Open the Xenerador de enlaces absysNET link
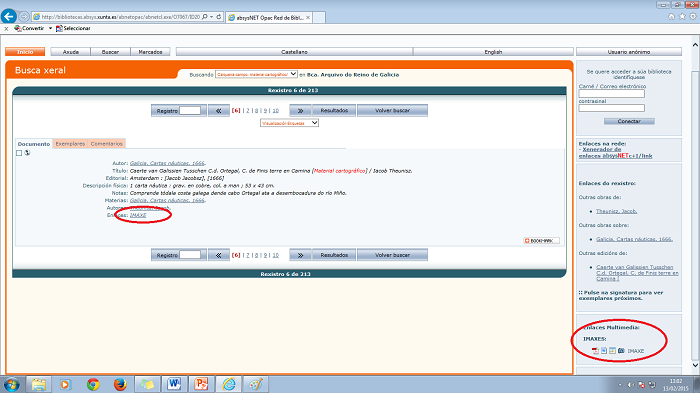 [x=615, y=153]
